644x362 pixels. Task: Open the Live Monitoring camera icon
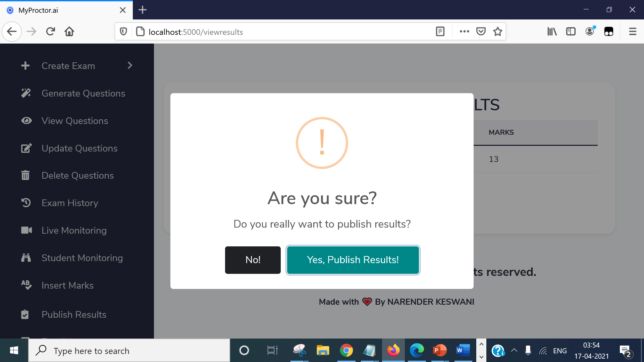25,230
